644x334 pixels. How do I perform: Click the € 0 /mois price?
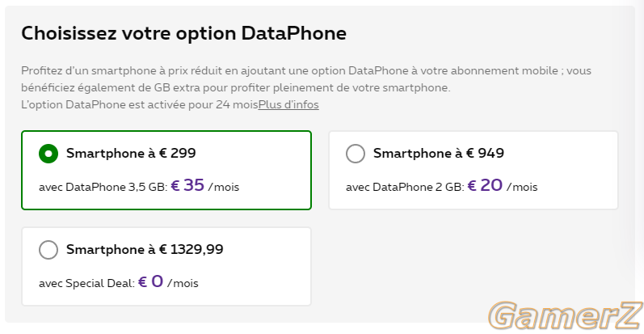pyautogui.click(x=168, y=281)
